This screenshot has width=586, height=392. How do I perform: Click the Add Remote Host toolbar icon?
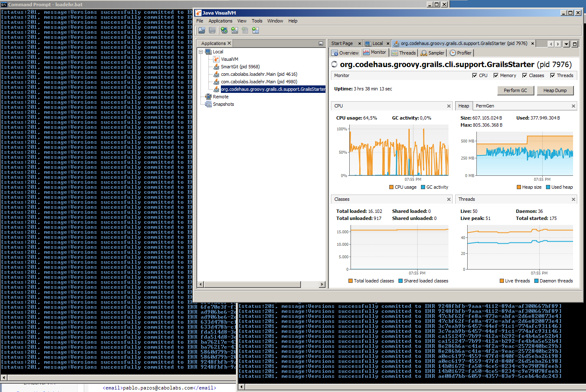click(x=224, y=30)
